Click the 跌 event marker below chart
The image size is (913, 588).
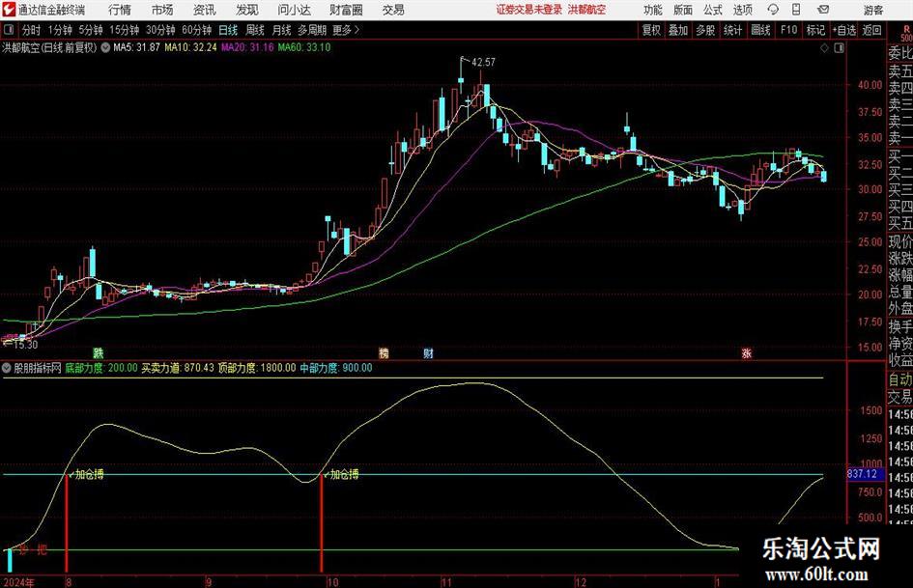(x=99, y=352)
